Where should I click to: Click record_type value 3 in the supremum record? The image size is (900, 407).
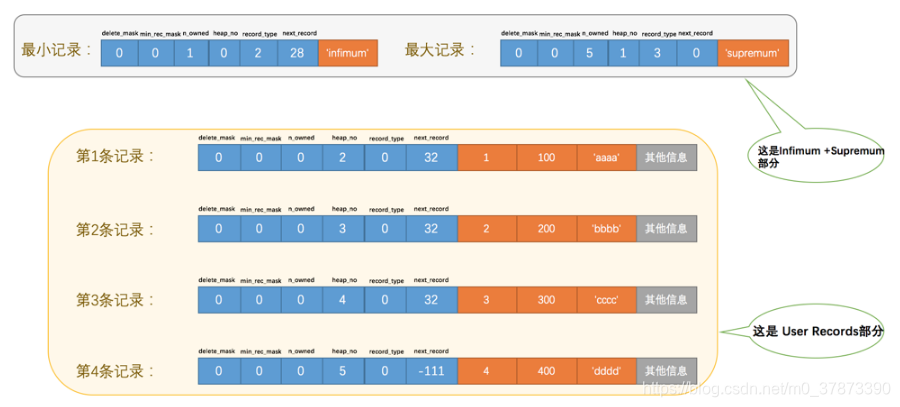pyautogui.click(x=658, y=53)
